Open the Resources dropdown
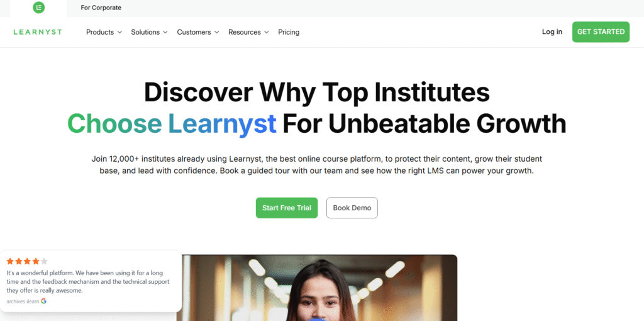644x321 pixels. tap(248, 32)
